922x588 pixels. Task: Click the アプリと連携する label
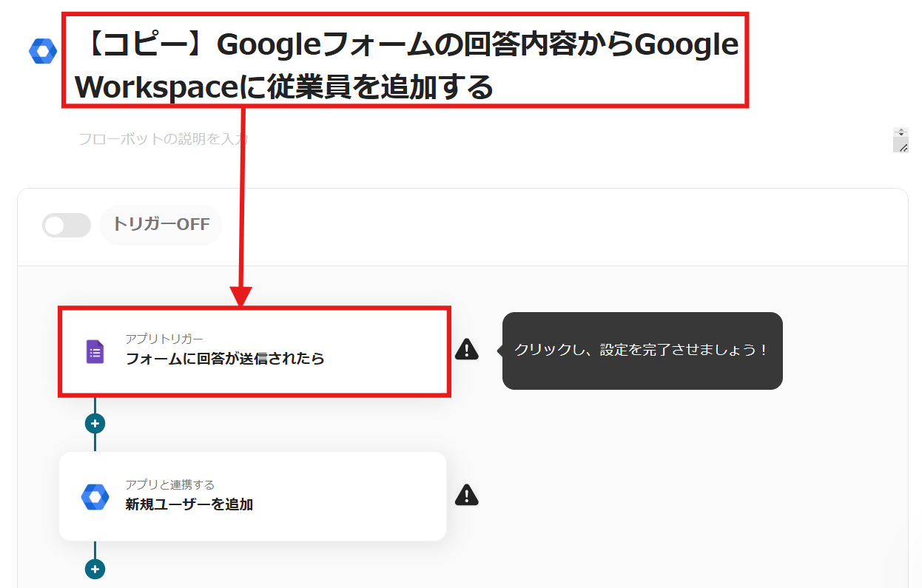click(170, 484)
